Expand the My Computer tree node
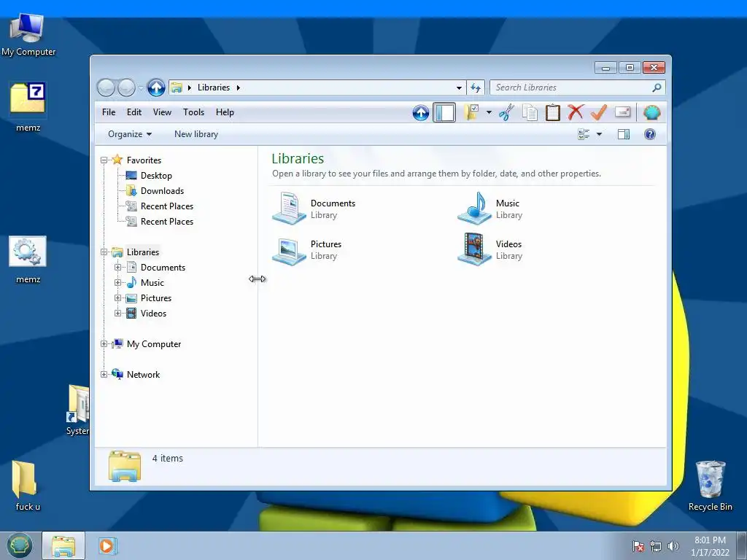This screenshot has height=560, width=747. 104,344
